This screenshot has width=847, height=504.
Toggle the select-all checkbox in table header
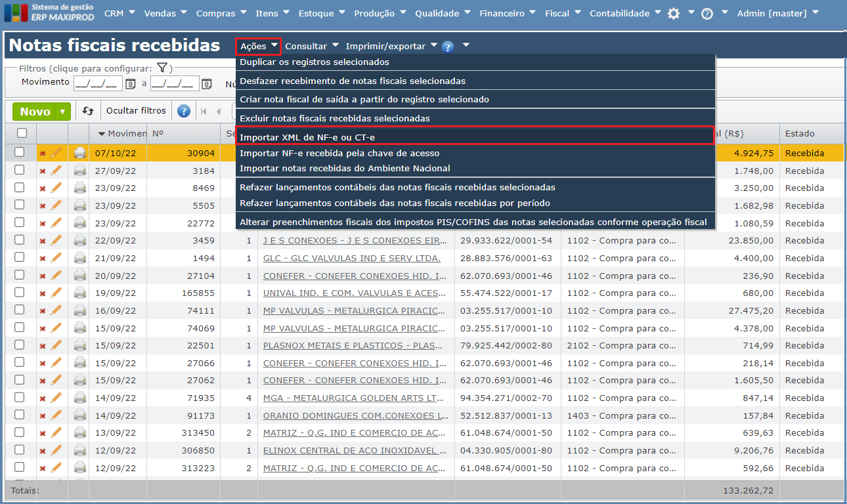point(22,133)
